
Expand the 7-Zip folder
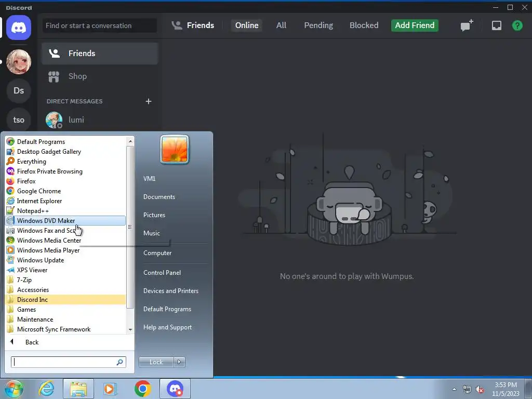point(65,280)
